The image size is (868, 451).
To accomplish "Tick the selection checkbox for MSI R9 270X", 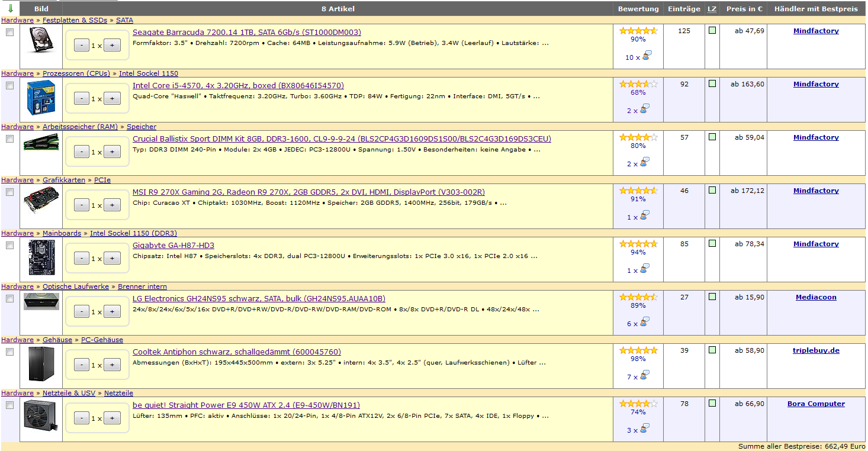I will point(9,192).
